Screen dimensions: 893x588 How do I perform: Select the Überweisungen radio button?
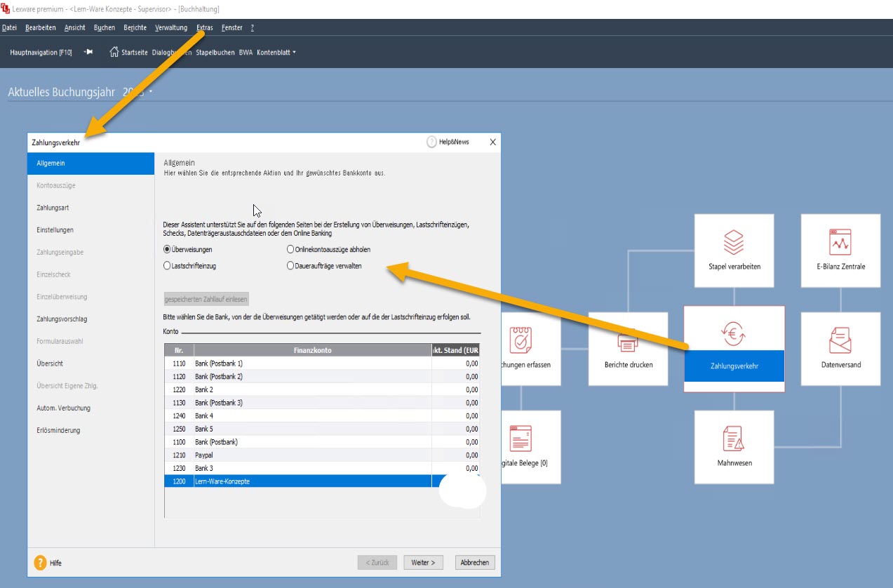click(x=167, y=249)
